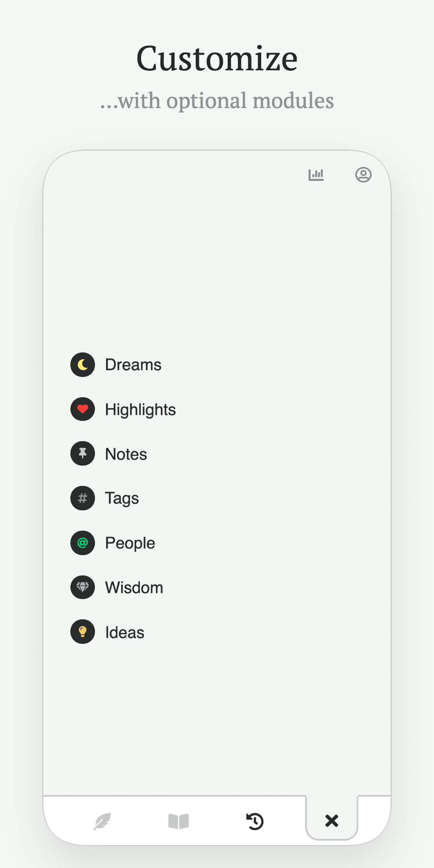
Task: Go to Wisdom entries
Action: point(134,588)
